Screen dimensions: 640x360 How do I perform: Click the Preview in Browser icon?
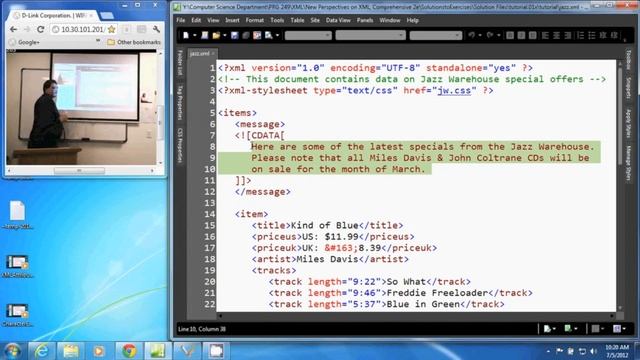(x=269, y=36)
